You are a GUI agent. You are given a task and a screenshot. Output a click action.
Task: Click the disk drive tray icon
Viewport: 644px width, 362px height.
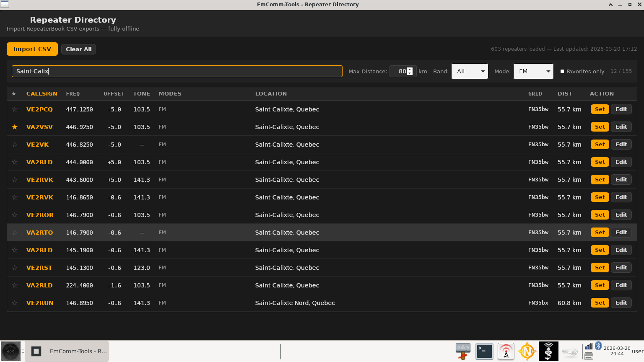[x=589, y=356]
